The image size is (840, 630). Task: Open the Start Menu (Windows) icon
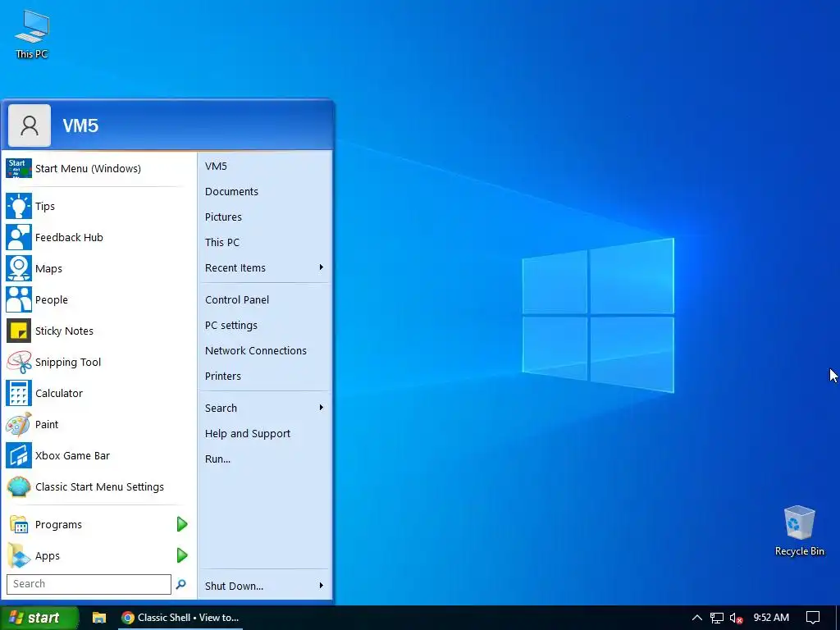point(19,168)
